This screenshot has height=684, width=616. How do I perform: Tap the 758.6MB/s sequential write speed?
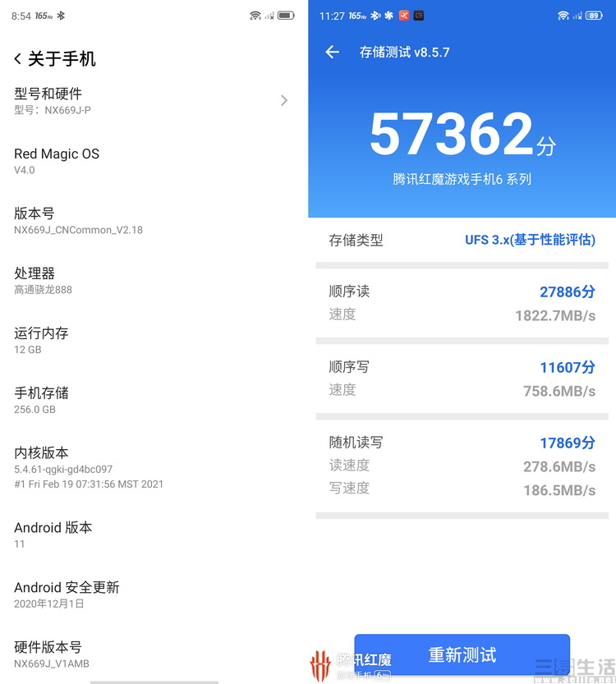pos(559,391)
